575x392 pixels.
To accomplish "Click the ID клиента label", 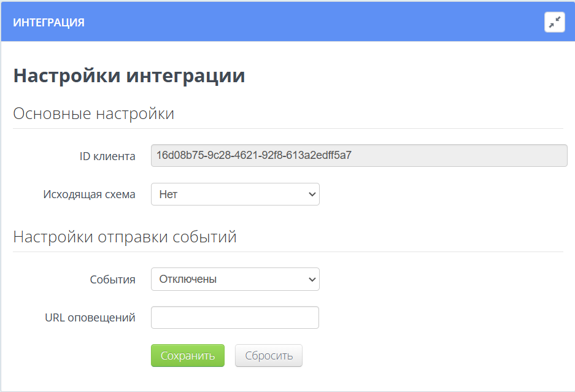I will (x=107, y=156).
